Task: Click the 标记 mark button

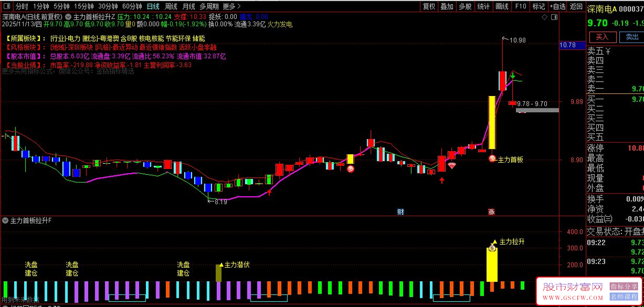Action: point(538,6)
